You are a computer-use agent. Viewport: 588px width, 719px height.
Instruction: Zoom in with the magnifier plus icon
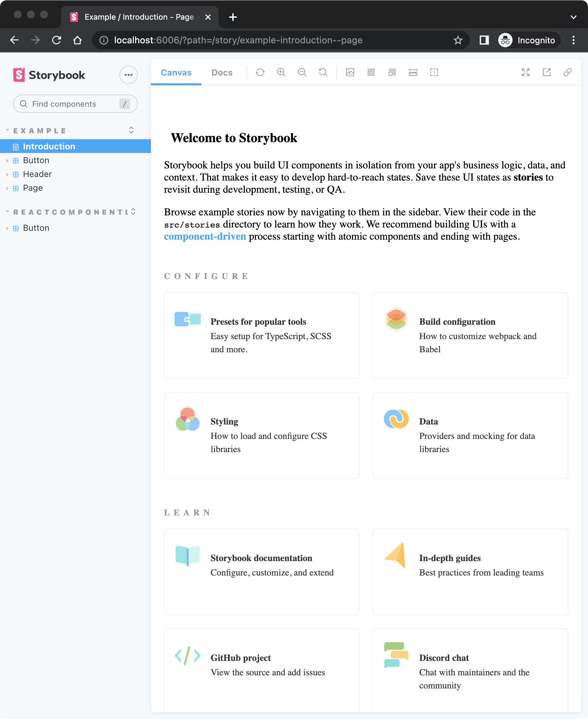pyautogui.click(x=281, y=72)
